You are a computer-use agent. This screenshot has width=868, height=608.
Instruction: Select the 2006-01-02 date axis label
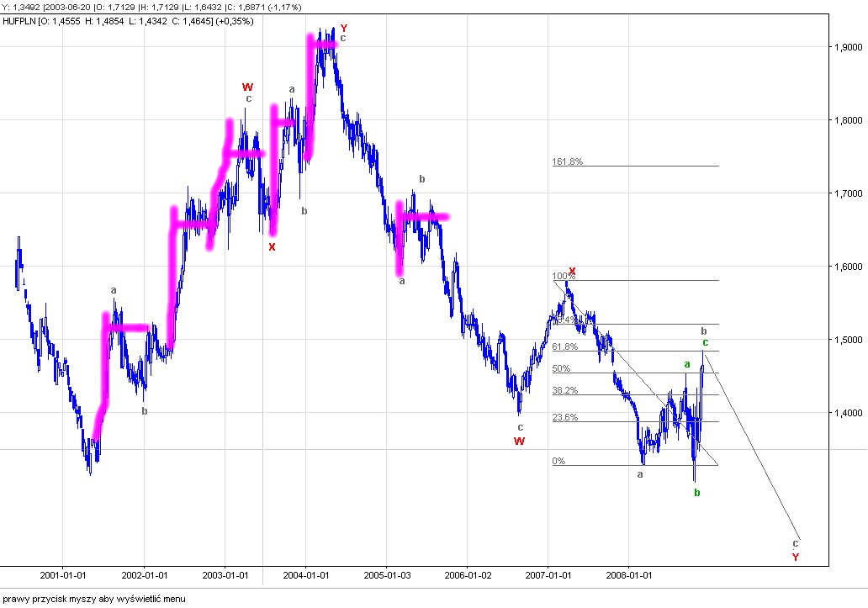(468, 575)
